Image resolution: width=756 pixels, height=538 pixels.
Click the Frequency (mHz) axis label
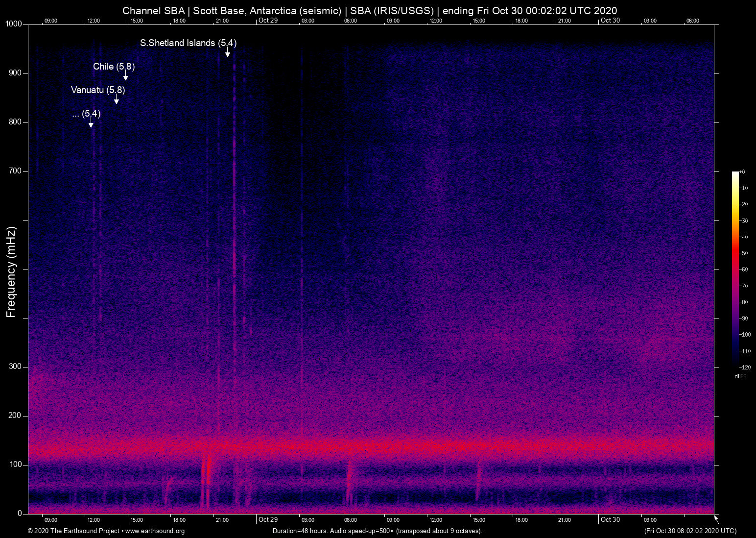click(x=11, y=272)
